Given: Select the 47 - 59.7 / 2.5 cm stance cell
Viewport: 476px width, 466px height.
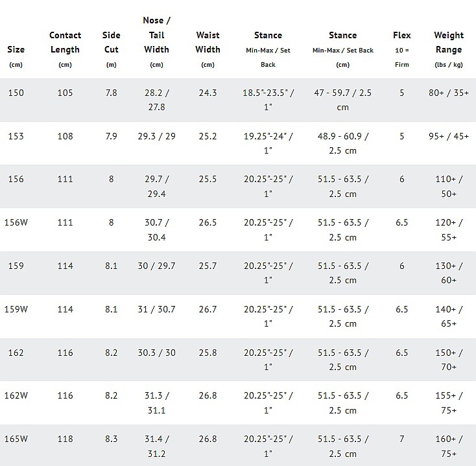Looking at the screenshot, I should point(342,100).
